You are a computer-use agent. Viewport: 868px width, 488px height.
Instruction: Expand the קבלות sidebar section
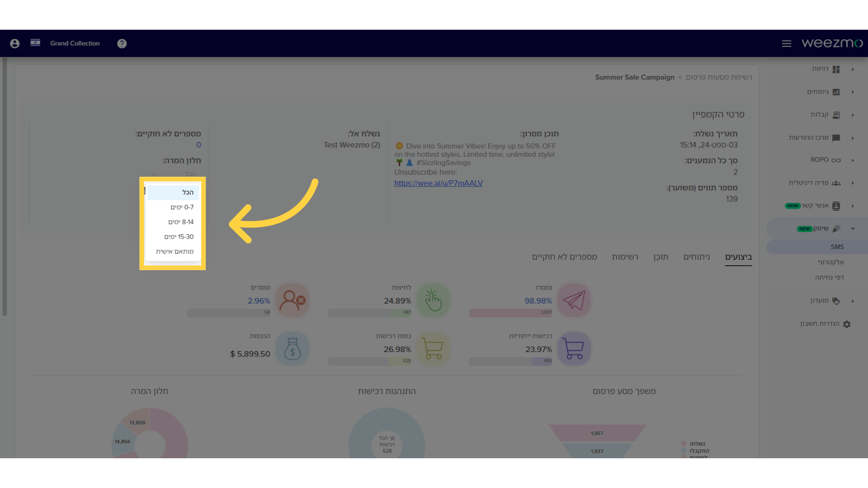click(853, 115)
